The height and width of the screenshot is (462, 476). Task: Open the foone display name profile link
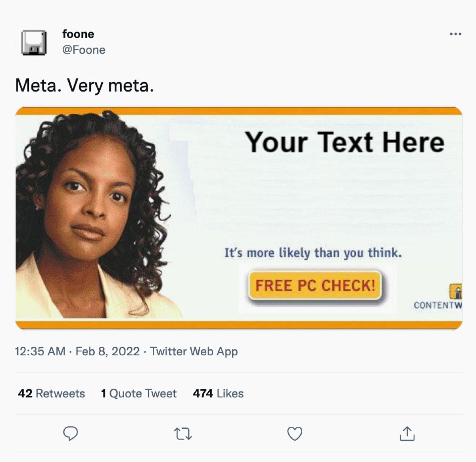click(x=78, y=34)
